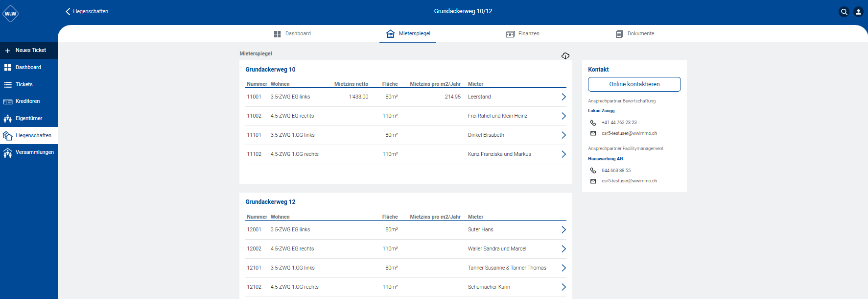This screenshot has height=299, width=868.
Task: Open the Dokumente tab
Action: click(635, 34)
